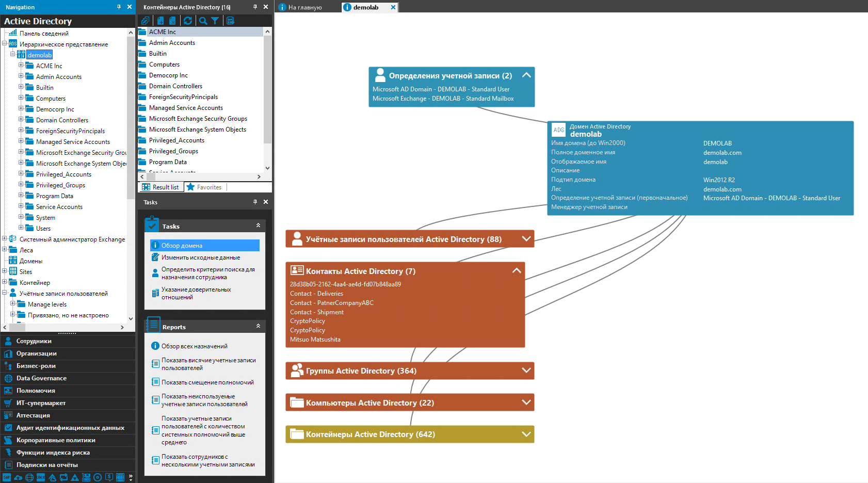Pin the Navigation panel

point(119,7)
